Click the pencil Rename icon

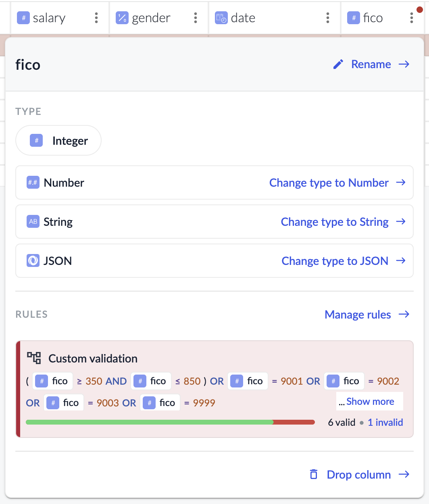(x=338, y=65)
